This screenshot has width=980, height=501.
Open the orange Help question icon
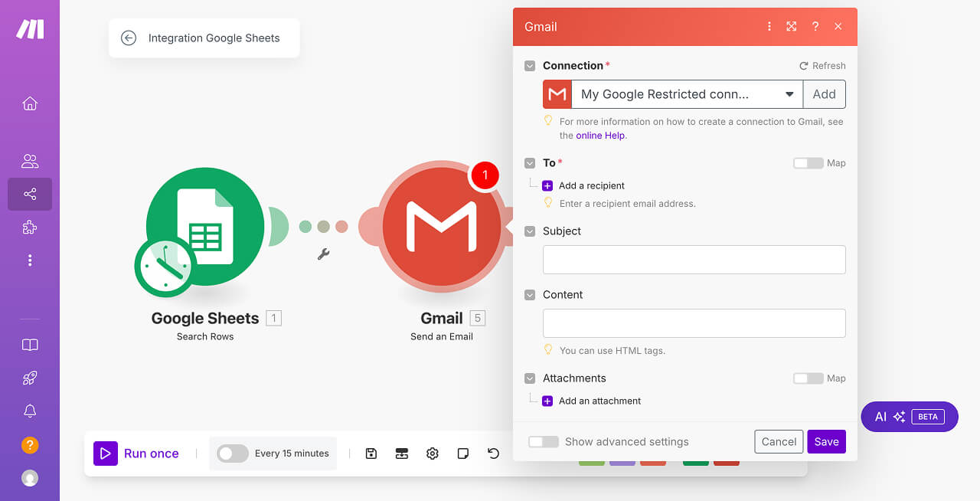click(x=30, y=445)
